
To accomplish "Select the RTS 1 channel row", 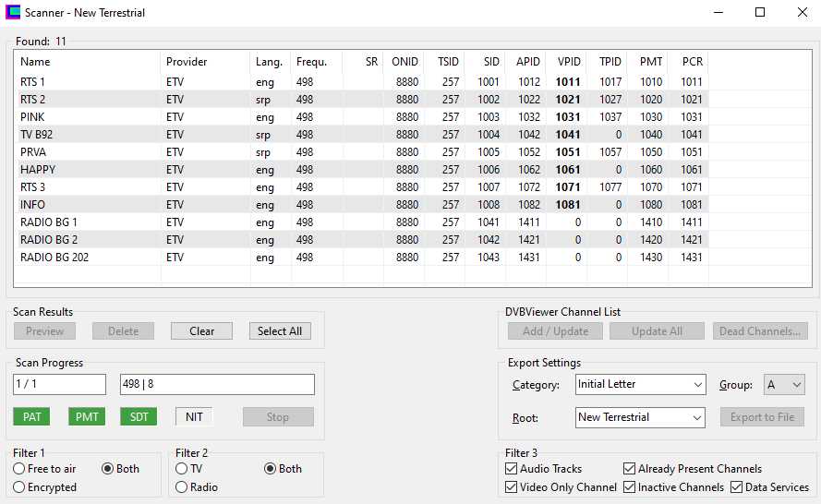I will click(x=361, y=81).
